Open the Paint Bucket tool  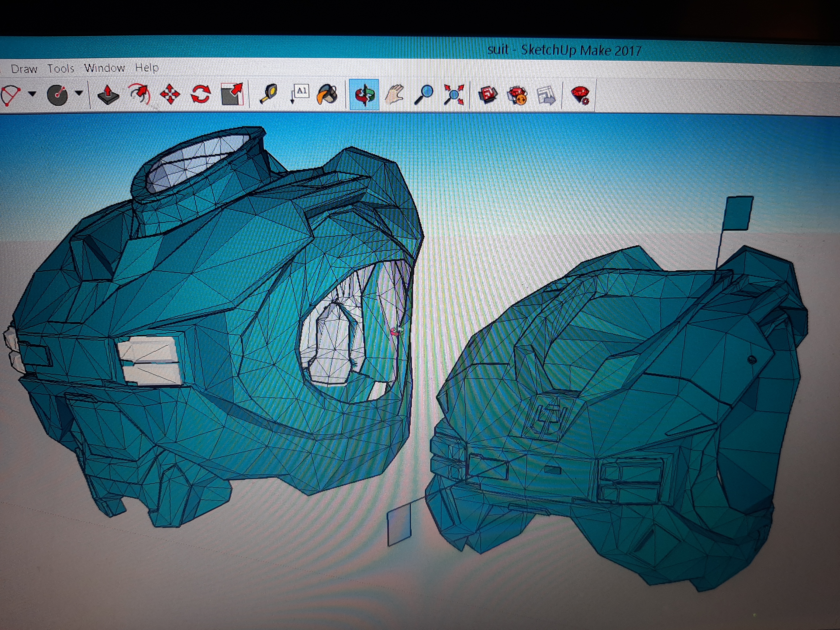click(327, 94)
